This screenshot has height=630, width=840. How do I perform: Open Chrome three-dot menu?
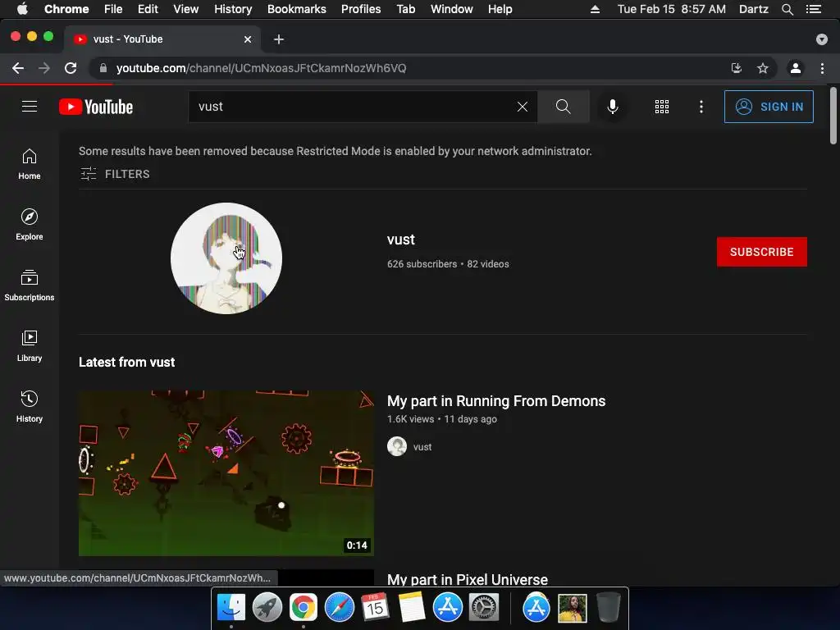822,68
